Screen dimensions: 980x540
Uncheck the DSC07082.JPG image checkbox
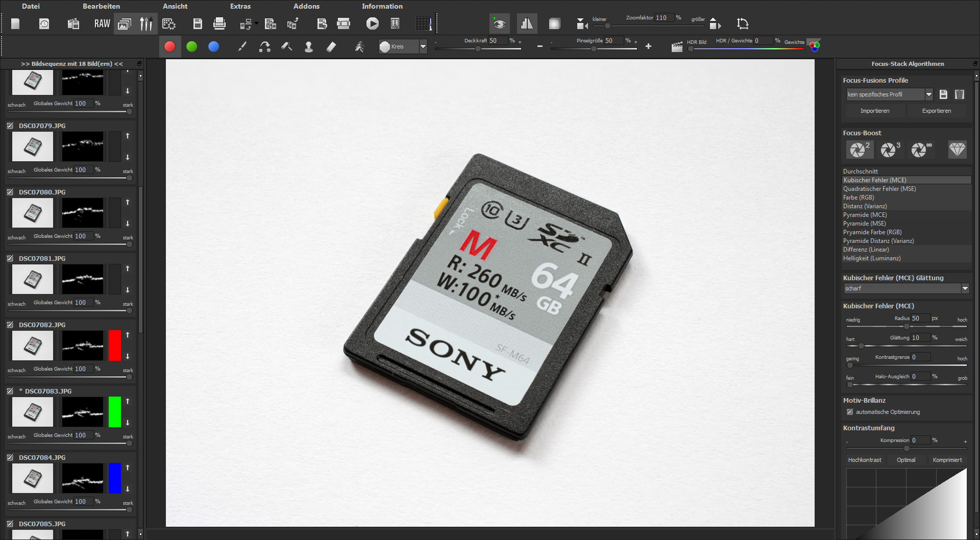(10, 325)
